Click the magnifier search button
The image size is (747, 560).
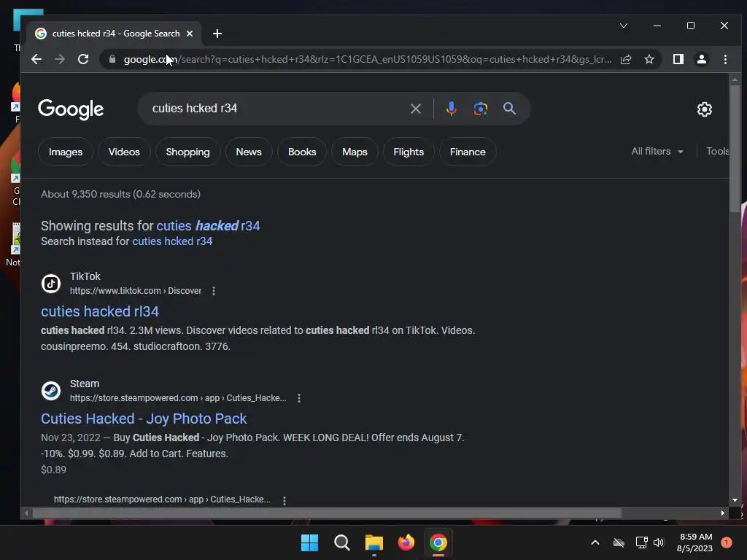[509, 109]
